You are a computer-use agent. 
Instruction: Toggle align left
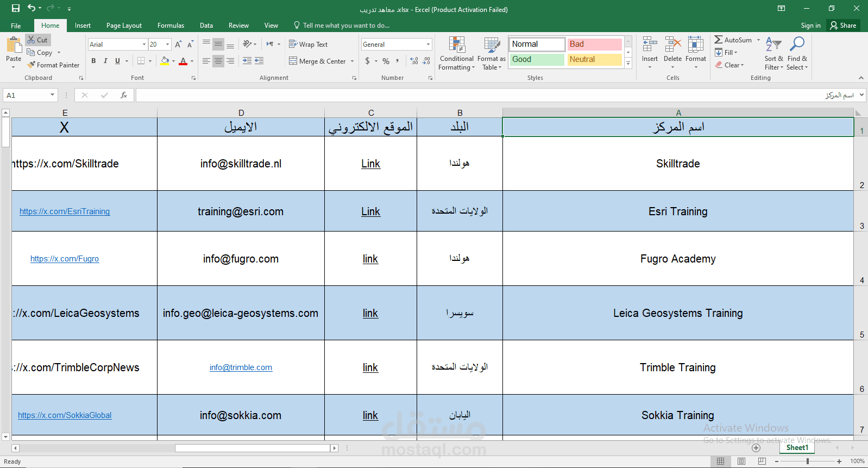206,61
